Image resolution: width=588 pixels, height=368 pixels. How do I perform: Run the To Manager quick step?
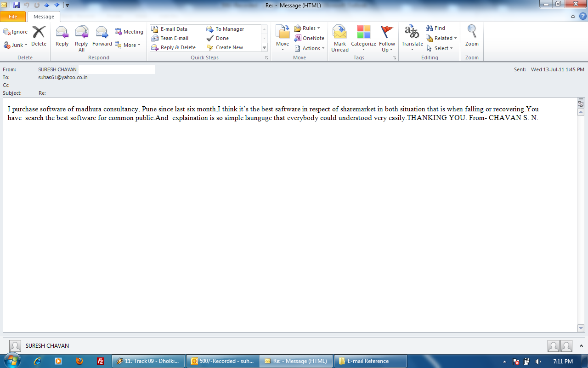(x=225, y=29)
